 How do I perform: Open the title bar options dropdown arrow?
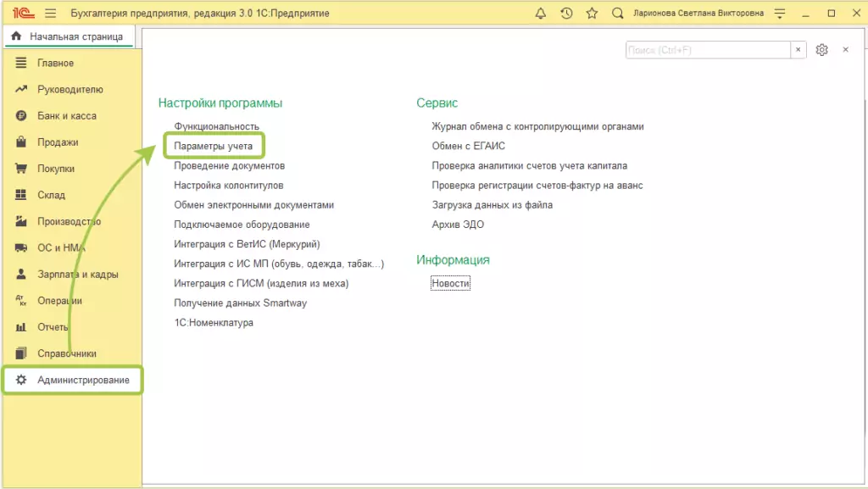tap(778, 14)
